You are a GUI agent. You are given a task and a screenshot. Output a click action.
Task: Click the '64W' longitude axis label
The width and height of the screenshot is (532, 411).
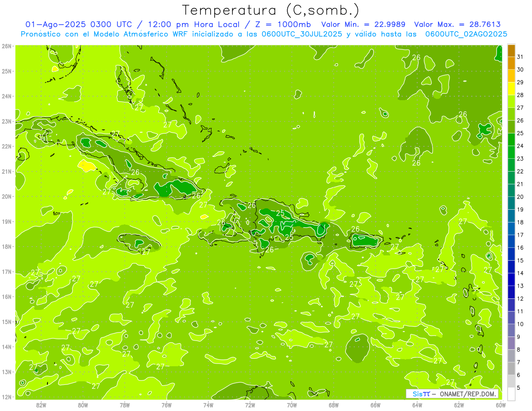coord(417,405)
